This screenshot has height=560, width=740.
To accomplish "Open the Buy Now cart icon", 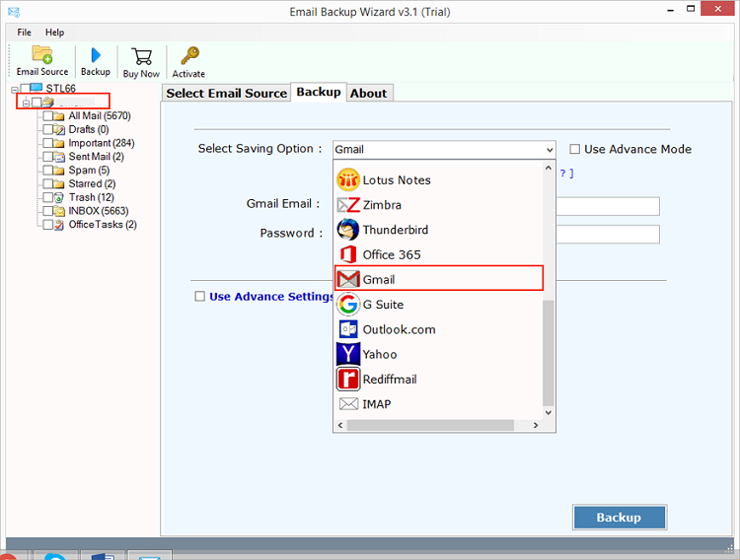I will 141,56.
